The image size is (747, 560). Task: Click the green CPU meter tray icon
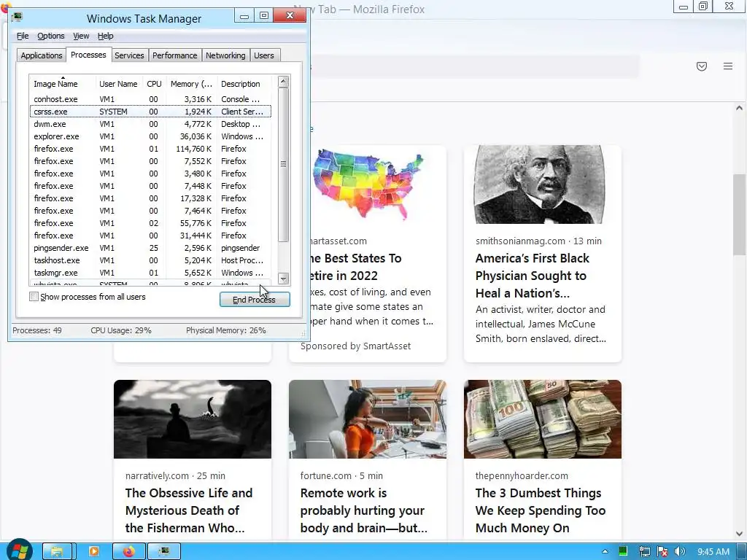[623, 551]
